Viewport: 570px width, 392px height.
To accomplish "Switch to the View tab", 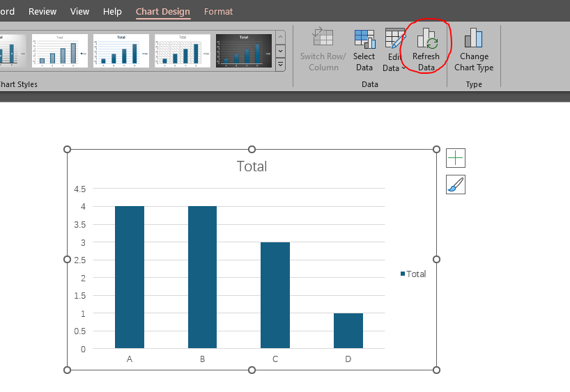I will (x=79, y=12).
